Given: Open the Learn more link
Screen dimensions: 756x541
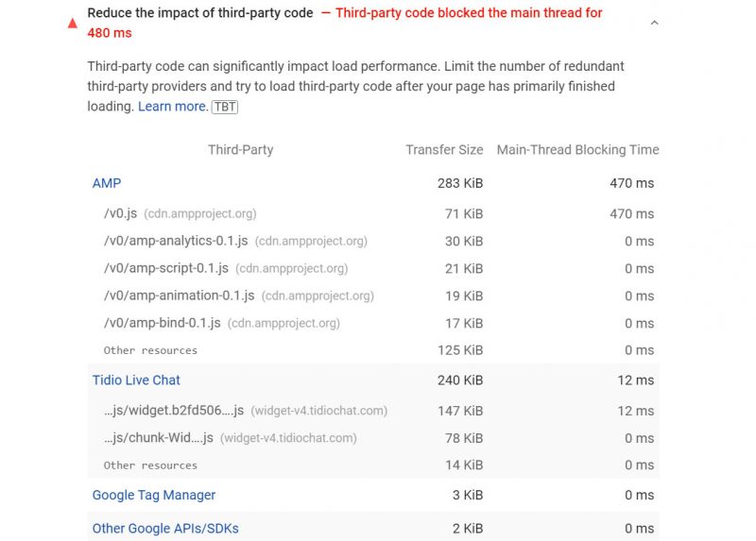Looking at the screenshot, I should pos(172,107).
